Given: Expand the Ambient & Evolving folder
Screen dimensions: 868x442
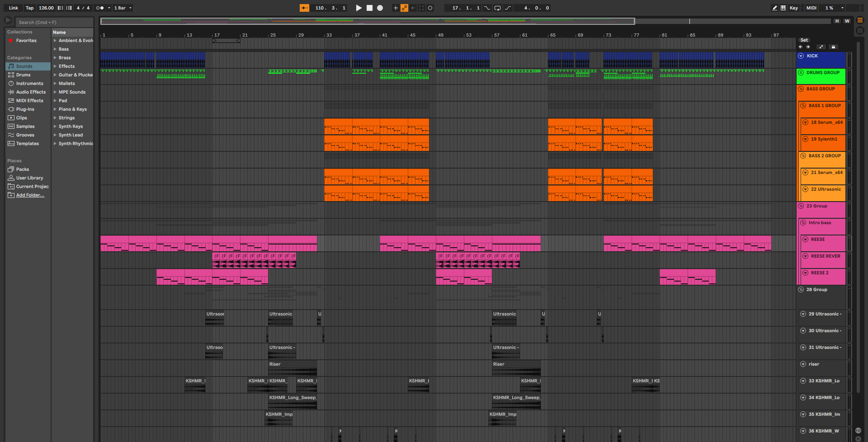Looking at the screenshot, I should (x=55, y=41).
